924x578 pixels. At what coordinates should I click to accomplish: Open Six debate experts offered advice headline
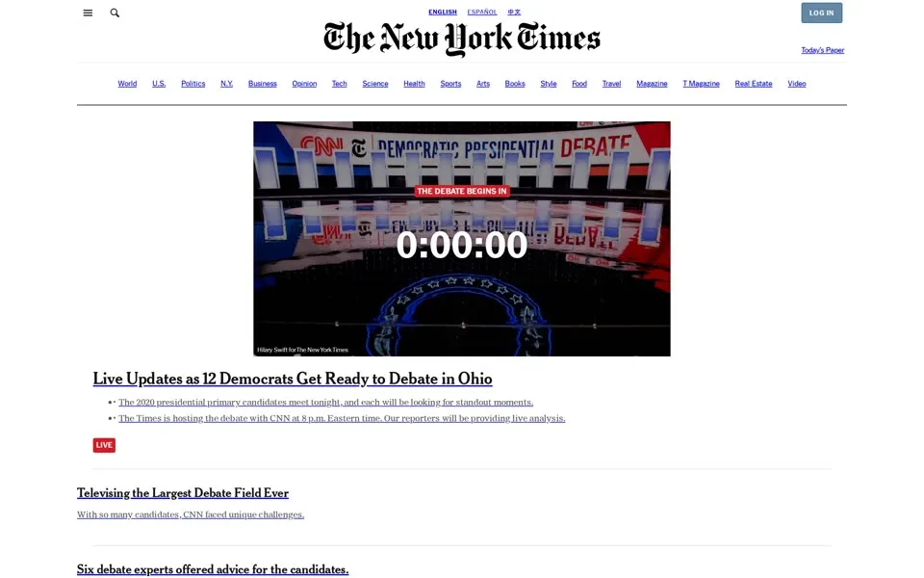point(213,569)
